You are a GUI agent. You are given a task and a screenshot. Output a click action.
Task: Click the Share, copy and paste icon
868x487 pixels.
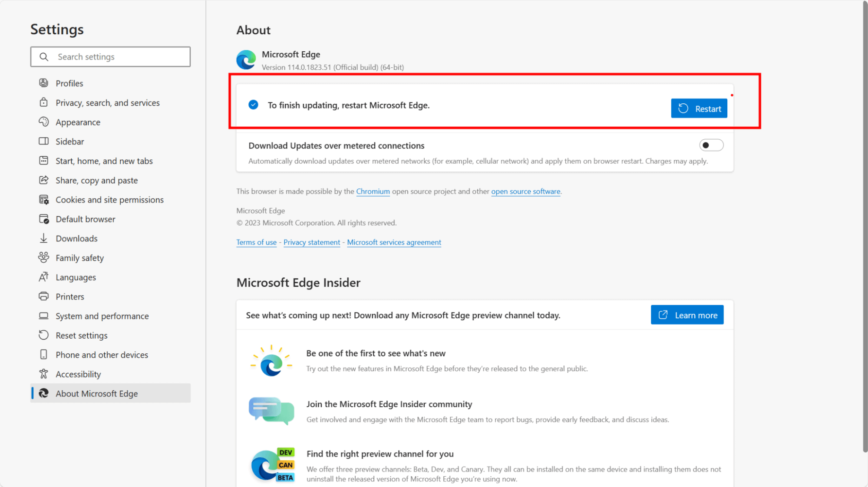tap(43, 180)
